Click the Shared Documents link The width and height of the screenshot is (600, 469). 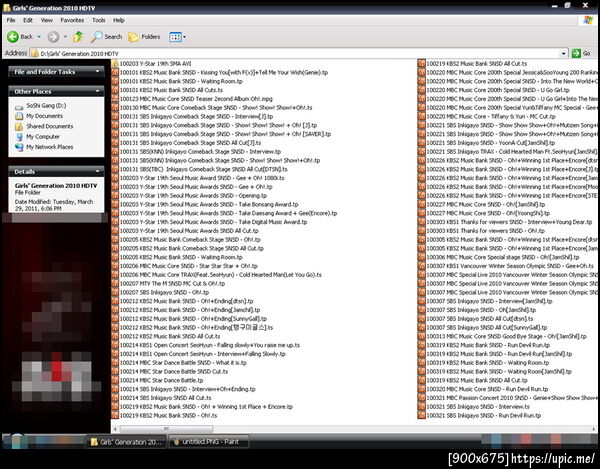(50, 126)
